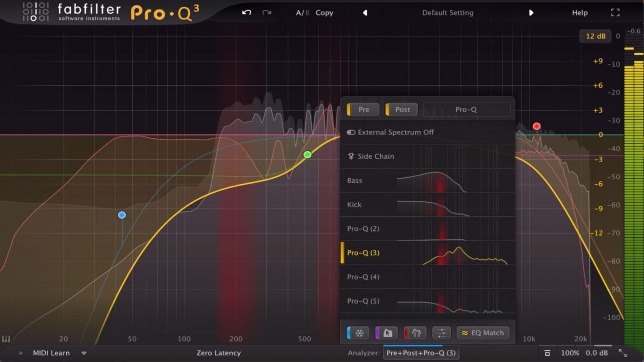Select the Kick spectrum source in the list
644x362 pixels.
click(355, 205)
